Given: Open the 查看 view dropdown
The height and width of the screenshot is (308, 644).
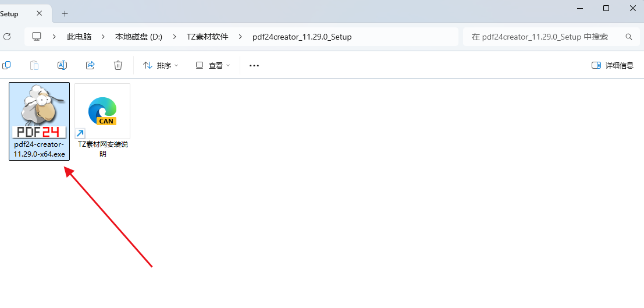Looking at the screenshot, I should pyautogui.click(x=212, y=65).
